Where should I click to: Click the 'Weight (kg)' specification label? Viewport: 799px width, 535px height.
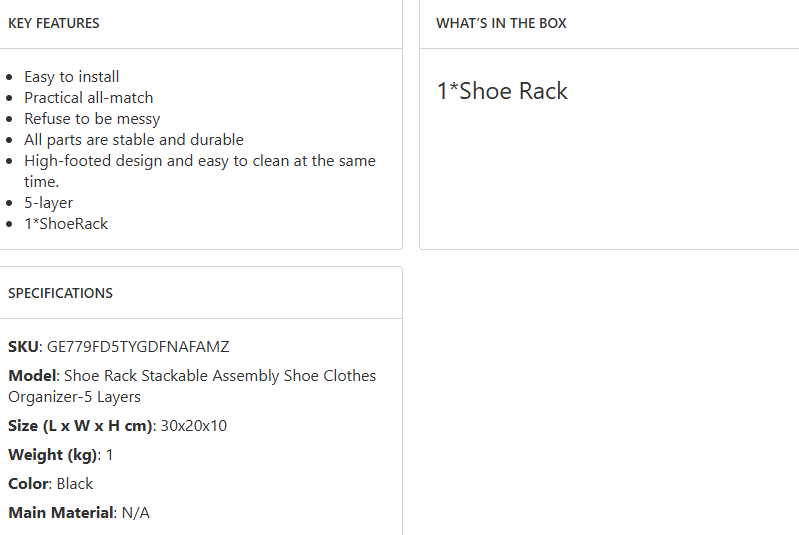(x=54, y=455)
